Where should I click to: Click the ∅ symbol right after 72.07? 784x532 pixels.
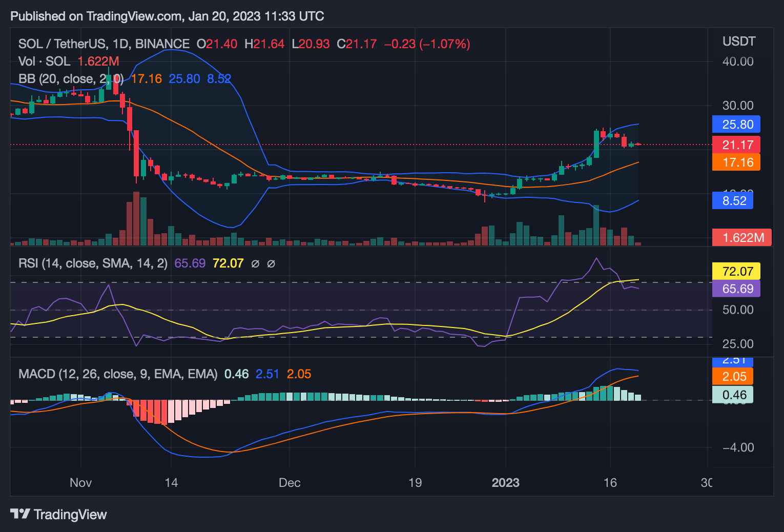point(255,263)
